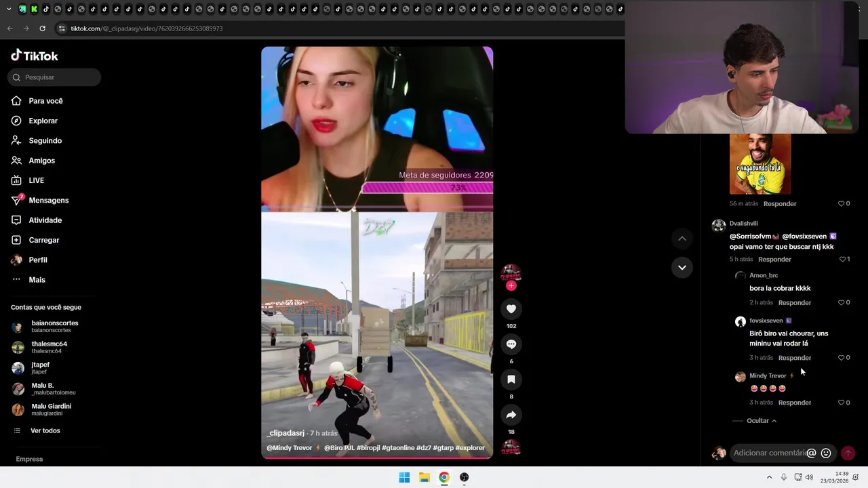Reply to fovsixseven's comment
The width and height of the screenshot is (868, 488).
pos(795,358)
